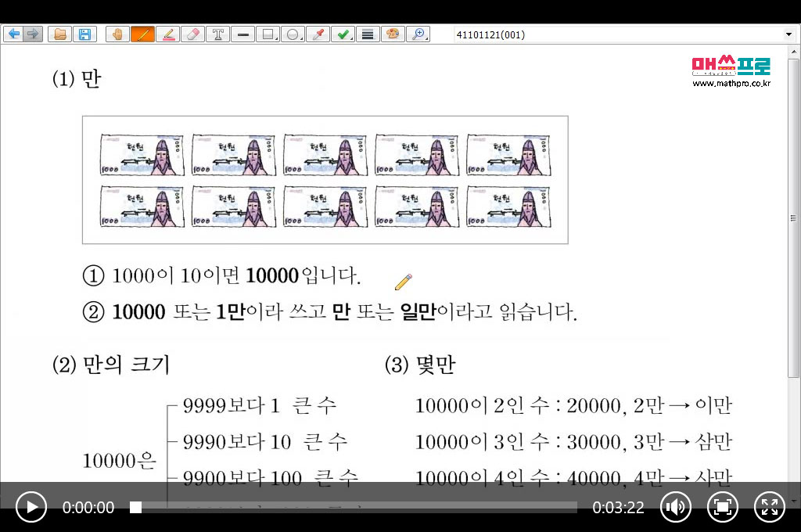Screen dimensions: 801x532
Task: Click the line starting '10000이 3인 수'
Action: tap(573, 441)
